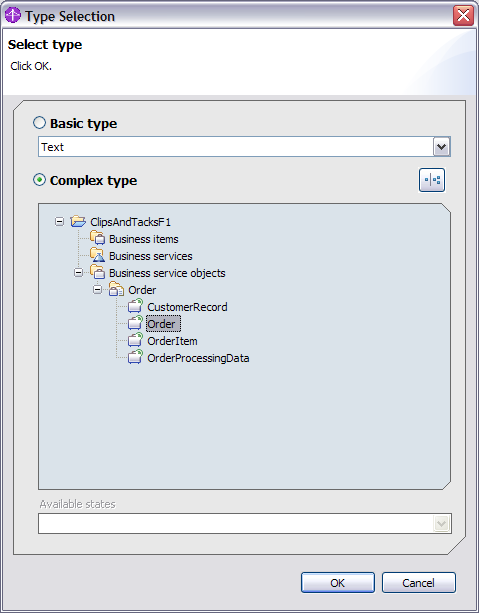Screen dimensions: 479x613
Task: Select the highlighted Order business object
Action: pyautogui.click(x=163, y=324)
